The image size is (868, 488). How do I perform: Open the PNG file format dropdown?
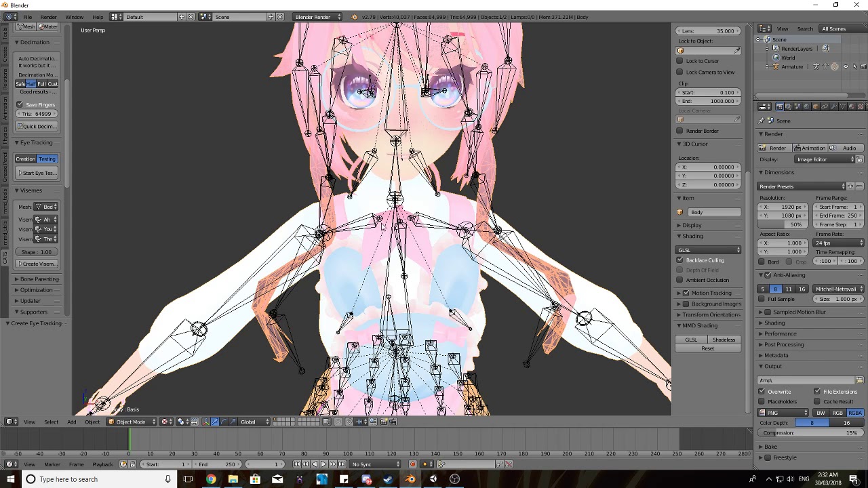[x=784, y=413]
